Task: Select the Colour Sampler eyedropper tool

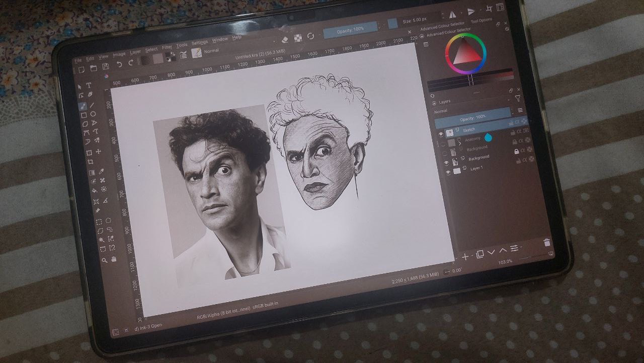Action: point(102,171)
